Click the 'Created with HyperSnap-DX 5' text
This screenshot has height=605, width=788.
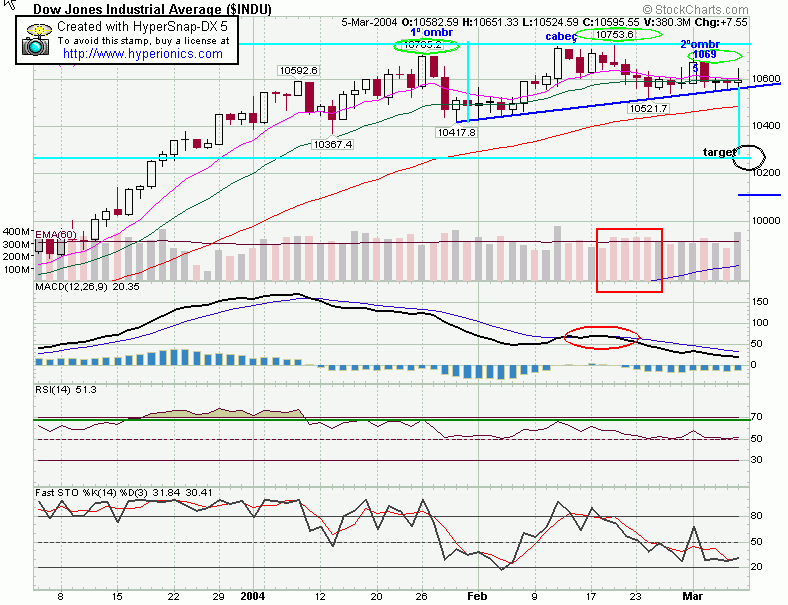142,26
